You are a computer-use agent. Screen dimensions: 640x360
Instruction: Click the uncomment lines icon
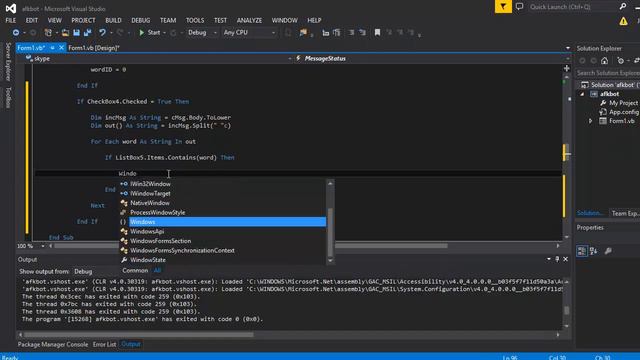[x=362, y=32]
